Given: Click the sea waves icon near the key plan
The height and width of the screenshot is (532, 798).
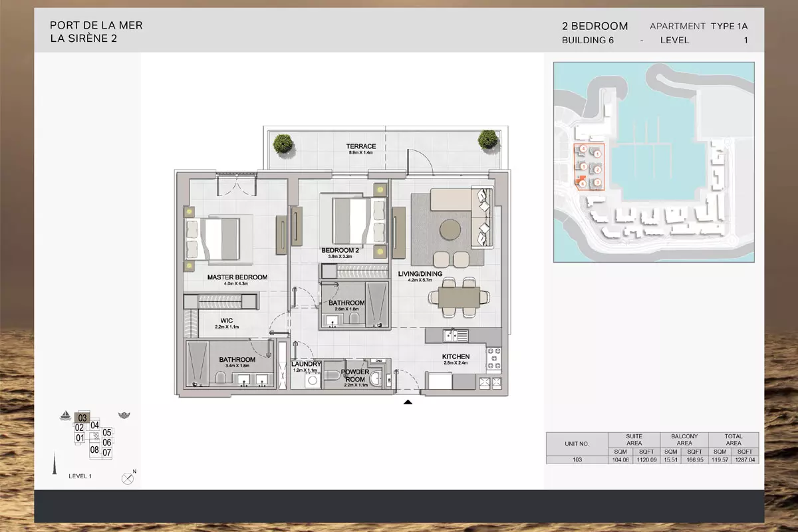Looking at the screenshot, I should point(123,416).
